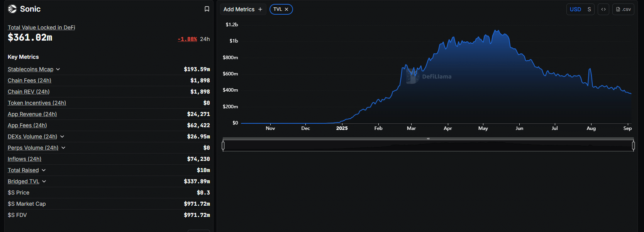Open Add Metrics menu

(x=243, y=9)
